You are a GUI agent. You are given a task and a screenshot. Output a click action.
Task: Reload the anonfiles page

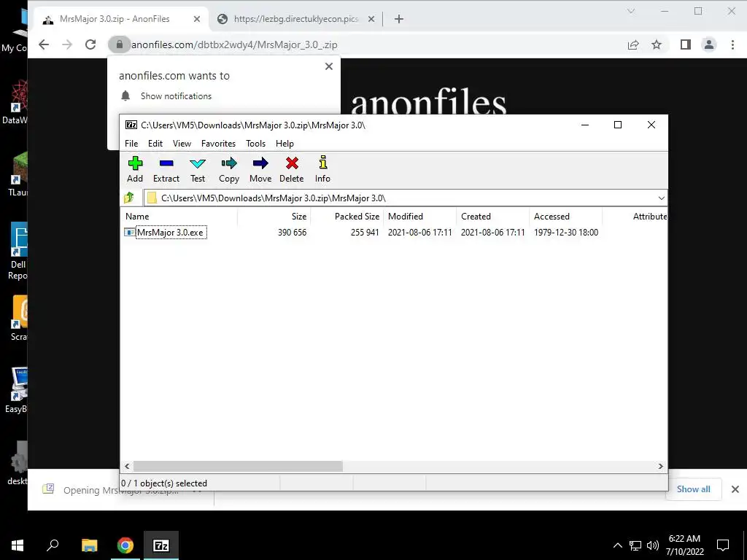[90, 44]
